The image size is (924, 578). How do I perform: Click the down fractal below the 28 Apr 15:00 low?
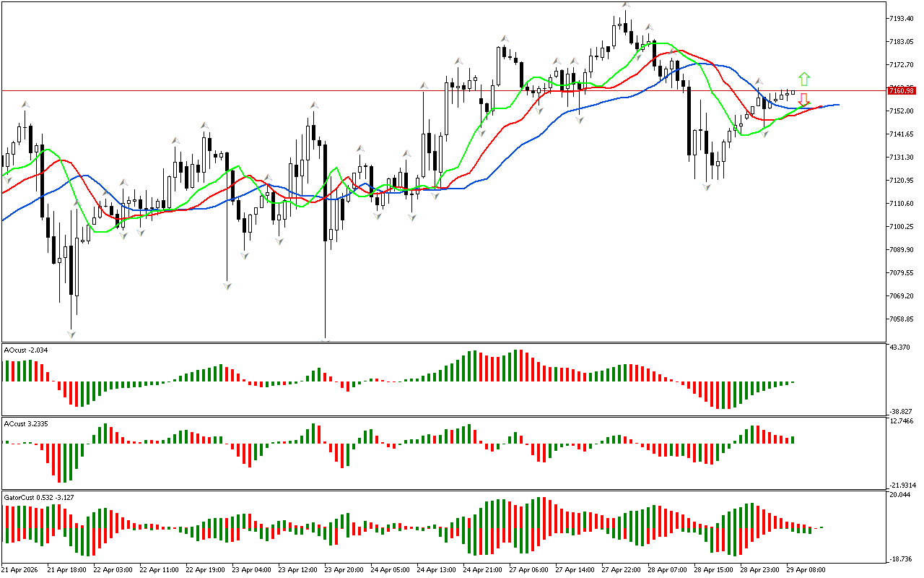click(x=707, y=187)
